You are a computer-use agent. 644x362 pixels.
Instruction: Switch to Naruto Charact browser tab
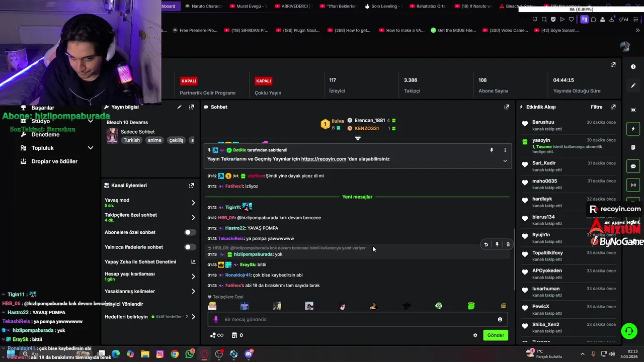click(x=203, y=6)
